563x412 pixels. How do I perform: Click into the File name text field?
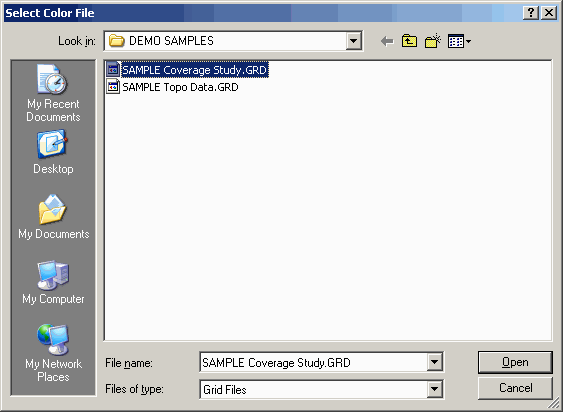tap(313, 362)
